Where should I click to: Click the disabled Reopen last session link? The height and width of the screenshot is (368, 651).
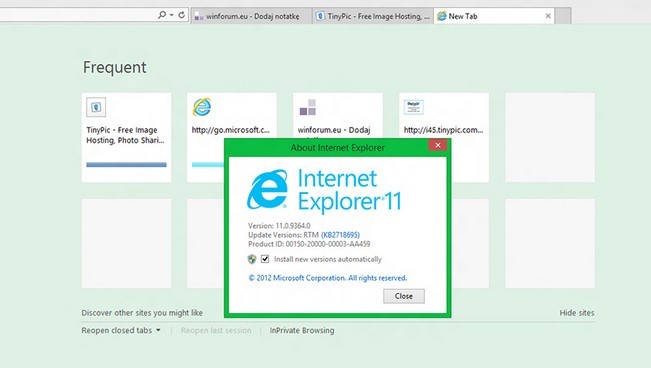[216, 331]
